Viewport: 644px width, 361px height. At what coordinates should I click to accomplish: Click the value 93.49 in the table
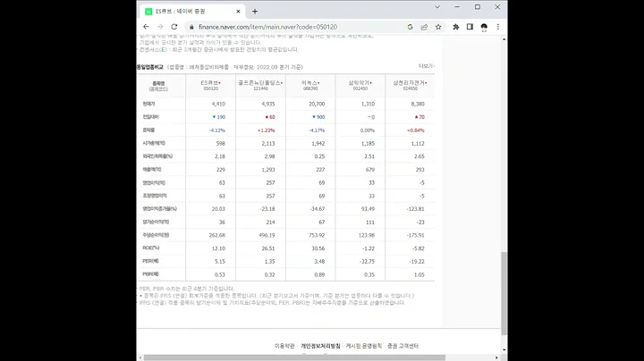368,209
